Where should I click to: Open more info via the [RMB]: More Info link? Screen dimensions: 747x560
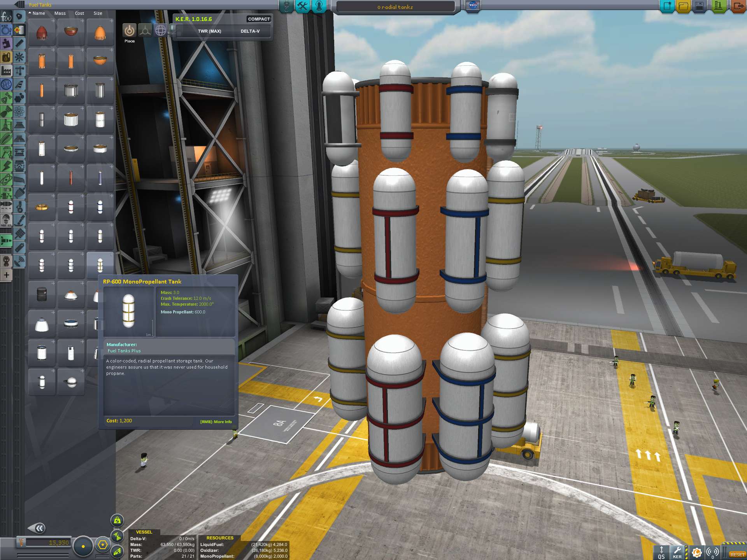[x=215, y=422]
